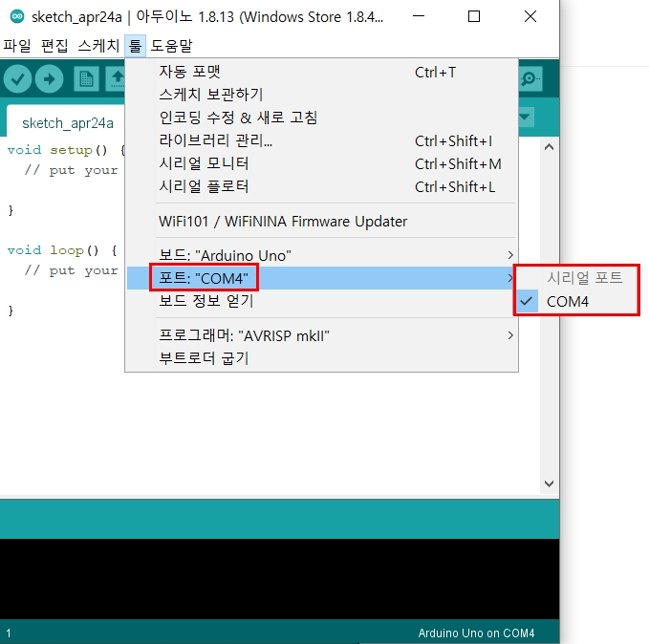
Task: Close the Arduino IDE window
Action: 530,16
